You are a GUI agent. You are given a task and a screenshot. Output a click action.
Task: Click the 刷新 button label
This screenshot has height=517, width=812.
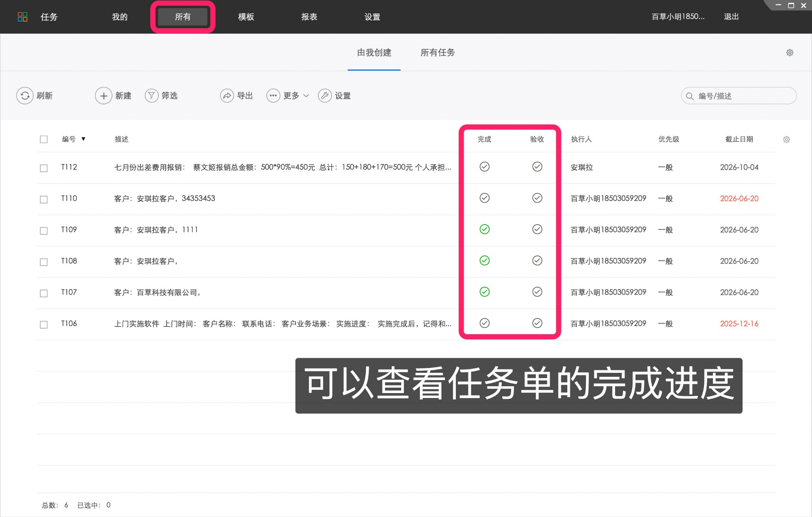coord(45,96)
